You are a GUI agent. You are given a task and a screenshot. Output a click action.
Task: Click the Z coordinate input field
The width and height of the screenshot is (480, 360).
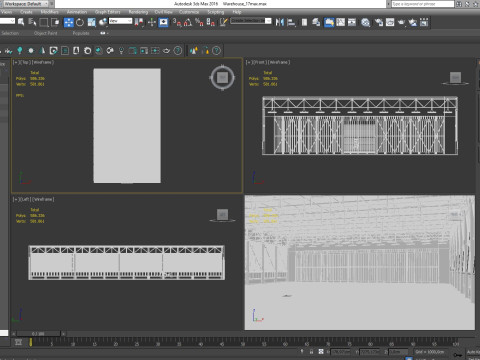tap(399, 352)
